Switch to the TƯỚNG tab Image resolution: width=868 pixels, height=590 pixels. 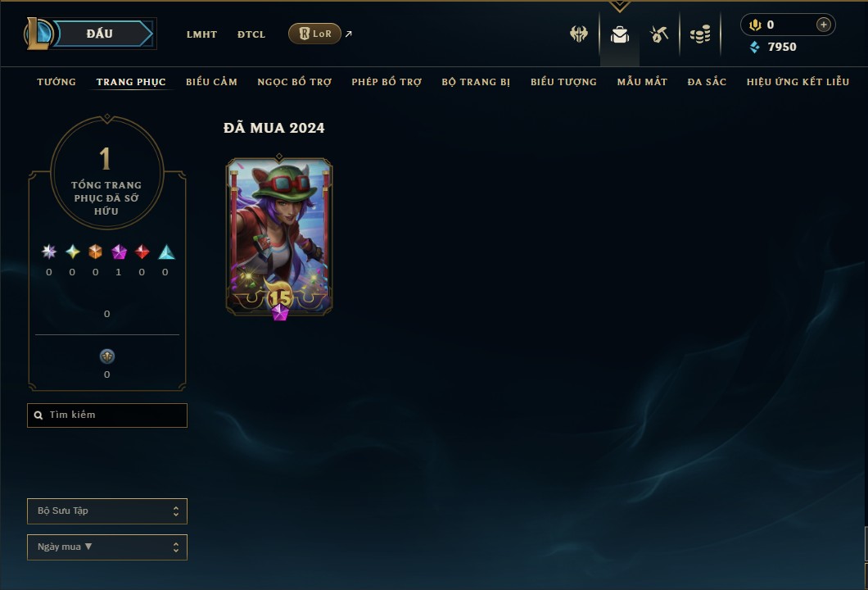coord(57,82)
